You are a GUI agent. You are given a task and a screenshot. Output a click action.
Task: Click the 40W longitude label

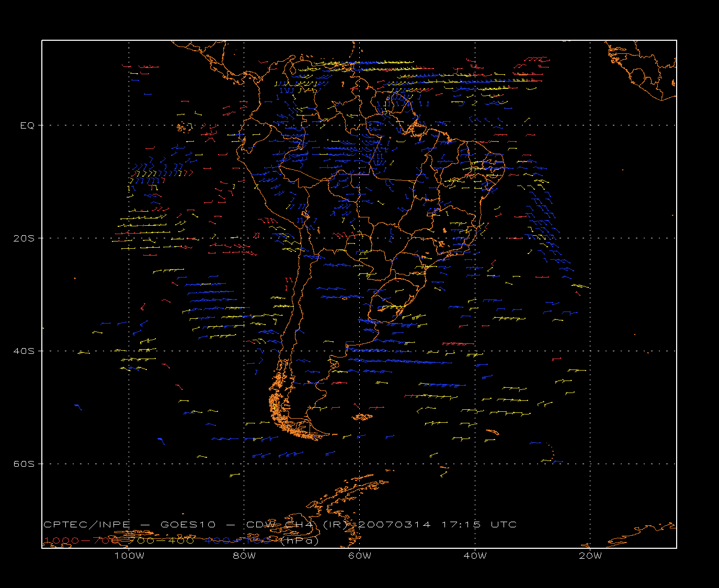[475, 556]
